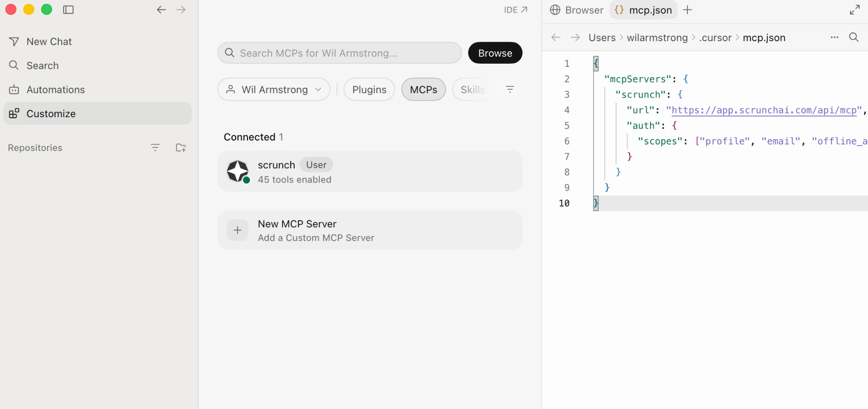Go back with the sidebar left arrow

pyautogui.click(x=161, y=10)
